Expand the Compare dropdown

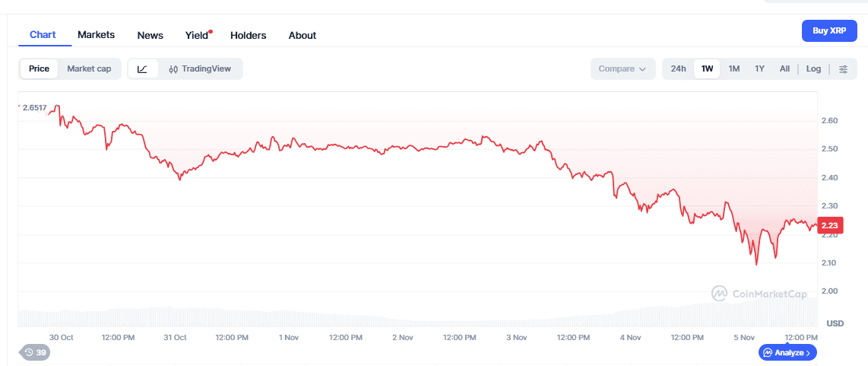click(622, 69)
